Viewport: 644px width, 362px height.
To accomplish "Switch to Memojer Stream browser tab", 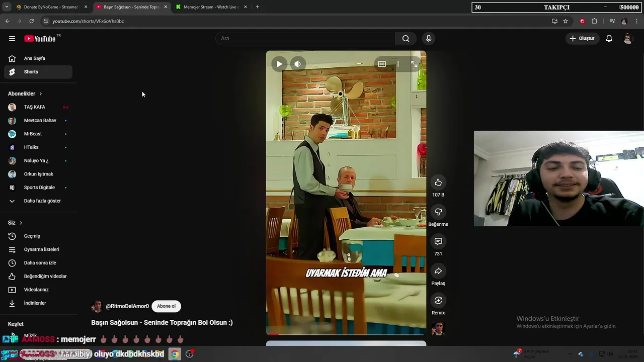I will [x=211, y=7].
